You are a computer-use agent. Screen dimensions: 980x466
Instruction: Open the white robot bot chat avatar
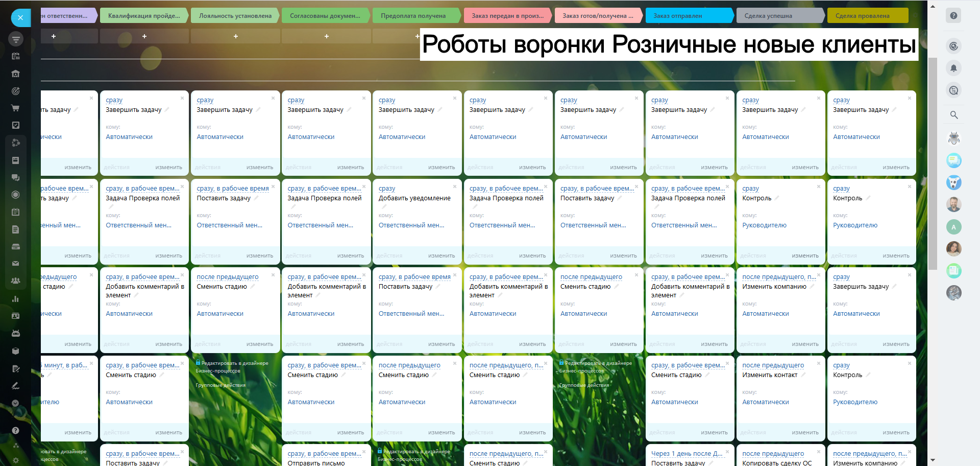[x=953, y=138]
